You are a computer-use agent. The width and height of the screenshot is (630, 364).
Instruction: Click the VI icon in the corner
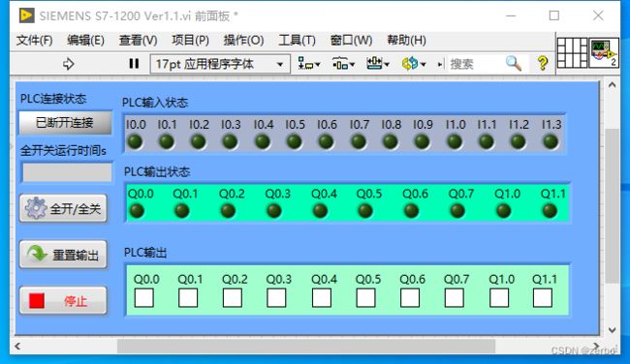point(604,52)
